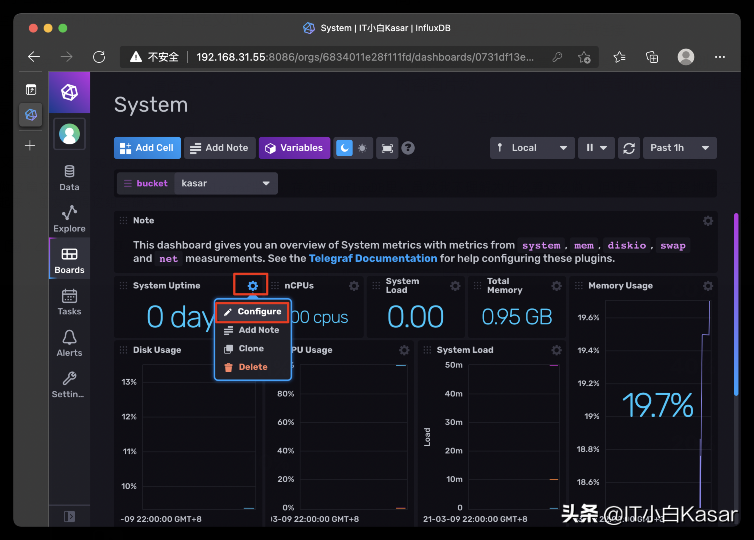Viewport: 754px width, 540px height.
Task: Click the Add Note toolbar button
Action: pyautogui.click(x=219, y=148)
